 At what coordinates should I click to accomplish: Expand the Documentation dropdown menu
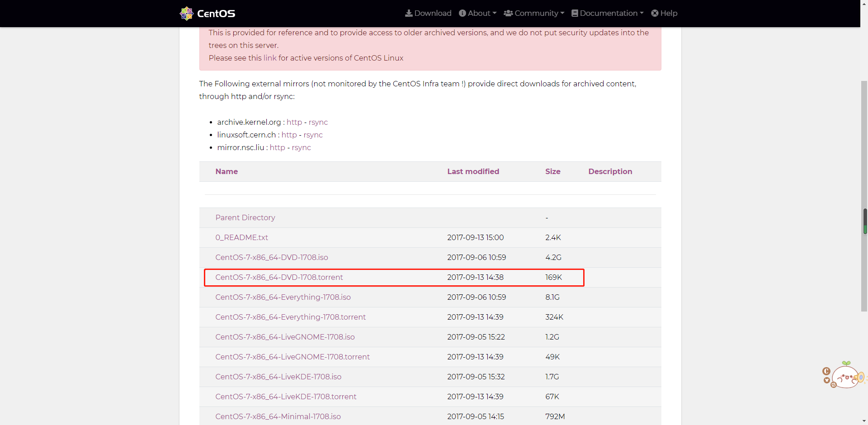pos(608,13)
